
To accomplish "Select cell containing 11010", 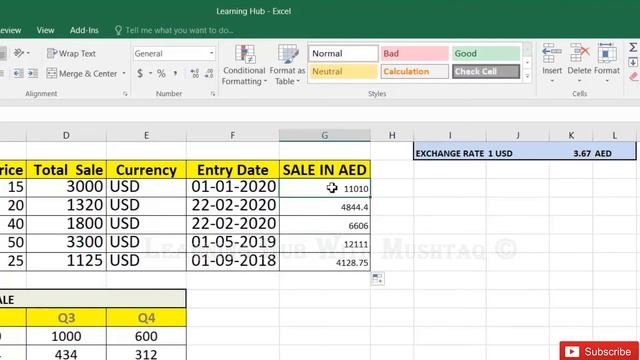I will coord(325,188).
